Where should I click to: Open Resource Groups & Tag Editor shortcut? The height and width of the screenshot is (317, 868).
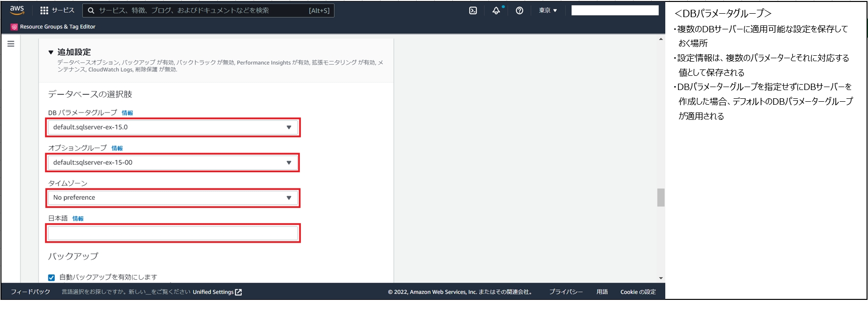tap(58, 27)
